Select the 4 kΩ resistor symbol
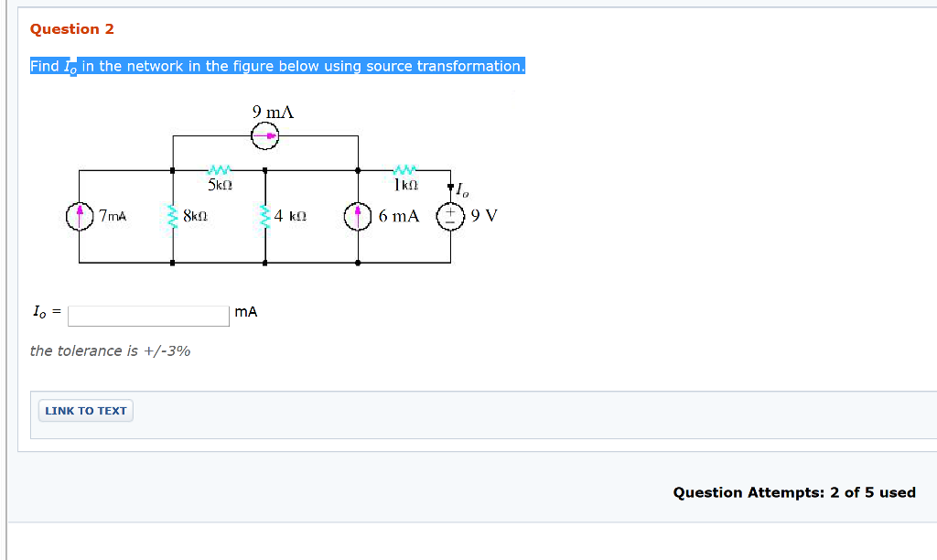The width and height of the screenshot is (937, 560). (265, 217)
